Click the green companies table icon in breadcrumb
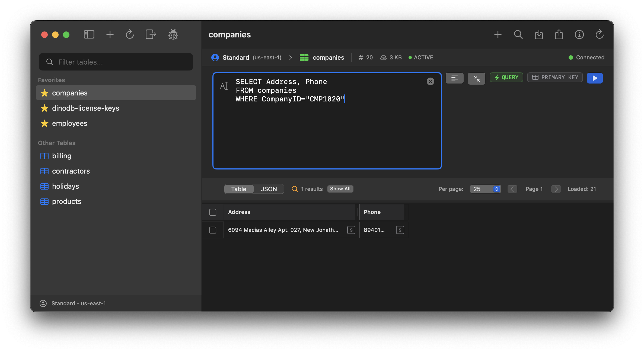644x352 pixels. [x=304, y=57]
